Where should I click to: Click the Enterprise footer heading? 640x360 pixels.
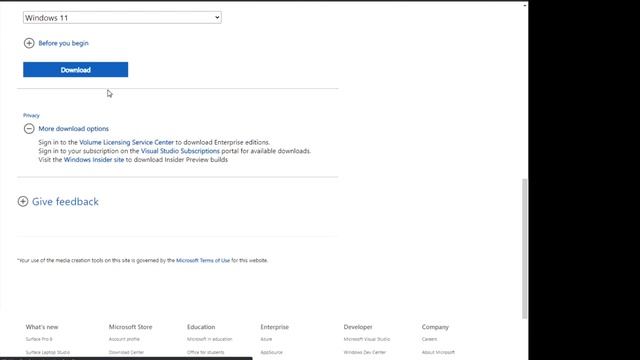(x=274, y=327)
